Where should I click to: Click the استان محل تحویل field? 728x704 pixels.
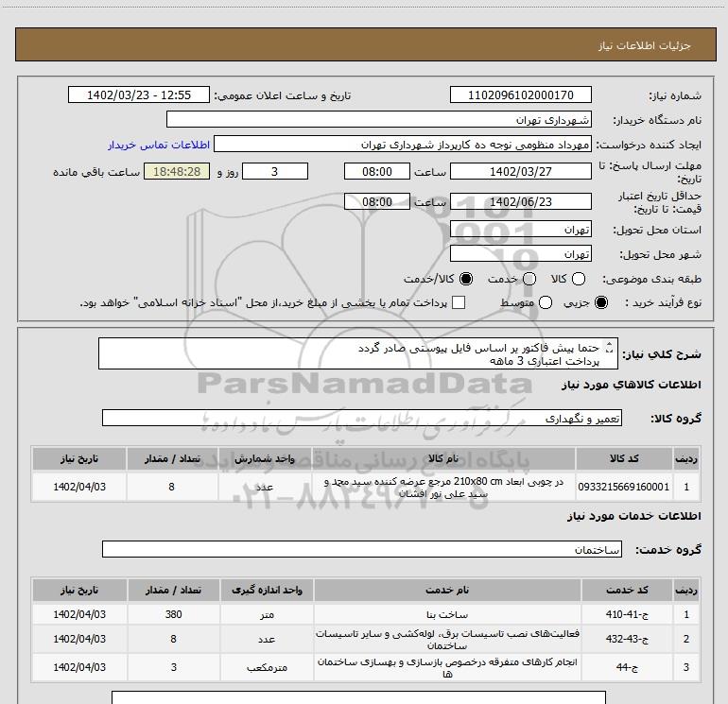click(x=520, y=230)
